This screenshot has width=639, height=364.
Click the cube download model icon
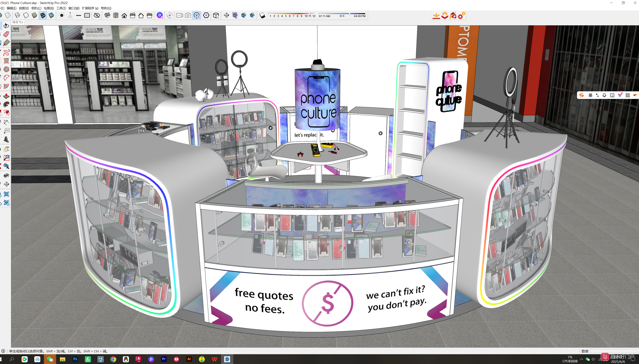click(216, 16)
